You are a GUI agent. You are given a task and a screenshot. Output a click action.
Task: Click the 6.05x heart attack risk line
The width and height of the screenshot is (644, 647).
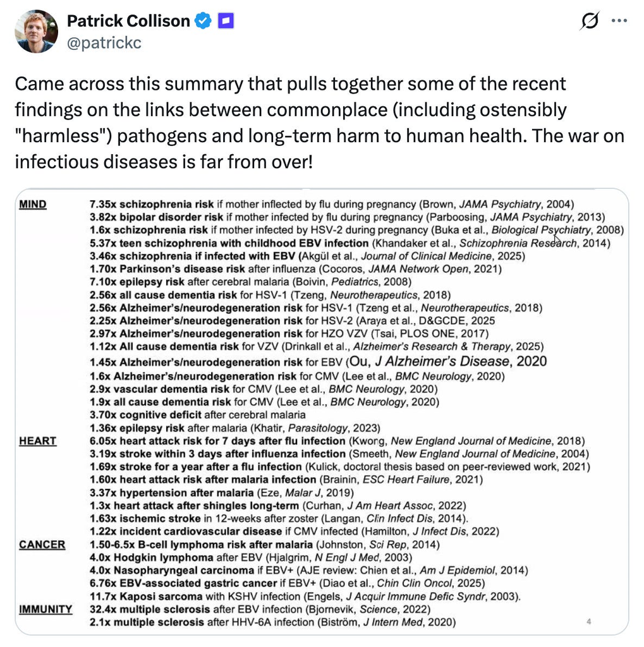point(337,441)
